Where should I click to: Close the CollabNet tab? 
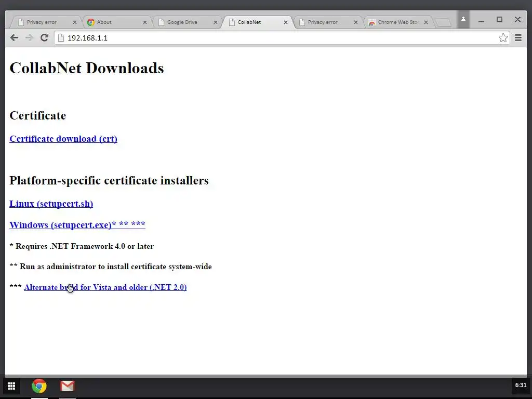coord(286,22)
